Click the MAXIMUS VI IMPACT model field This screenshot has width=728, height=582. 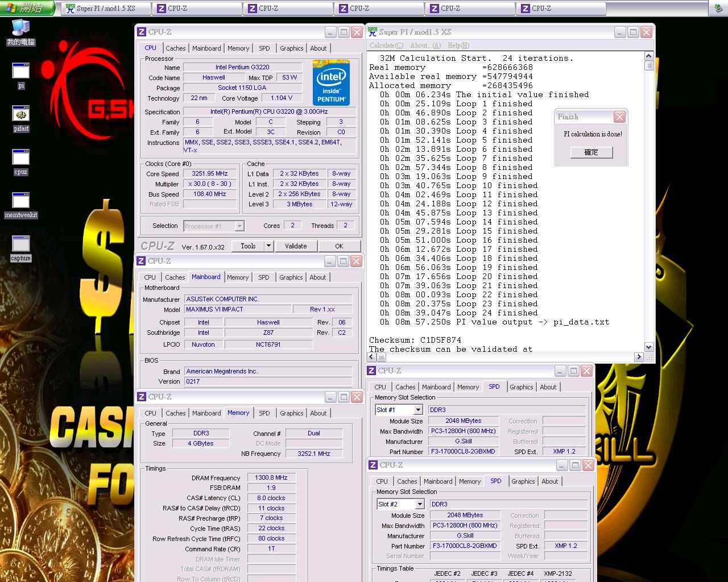[x=237, y=309]
